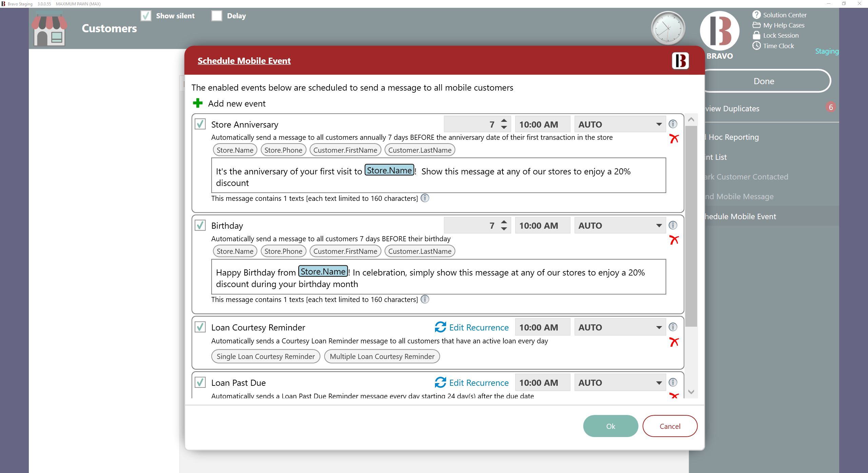Viewport: 868px width, 473px height.
Task: Open info icon for Store Anniversary event
Action: click(673, 124)
